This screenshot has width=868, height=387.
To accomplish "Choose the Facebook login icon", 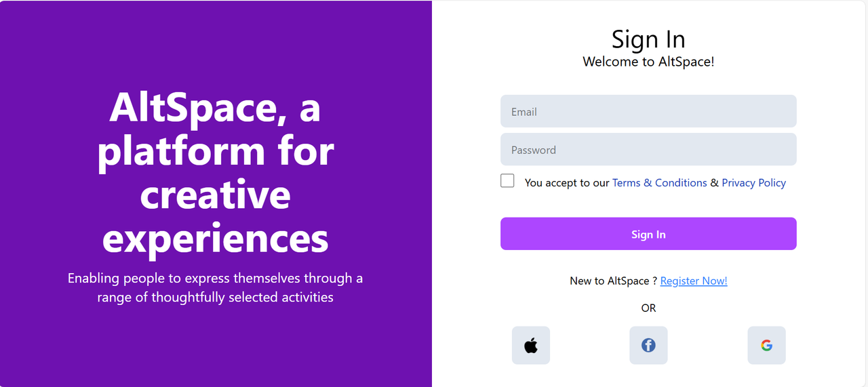I will coord(648,346).
